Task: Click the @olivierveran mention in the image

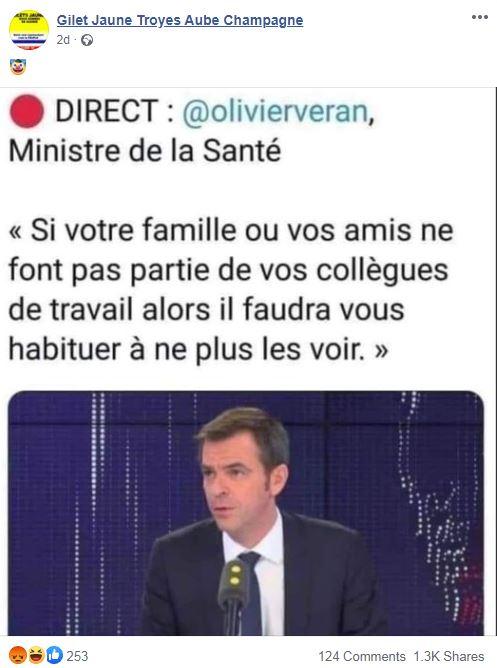Action: (275, 111)
